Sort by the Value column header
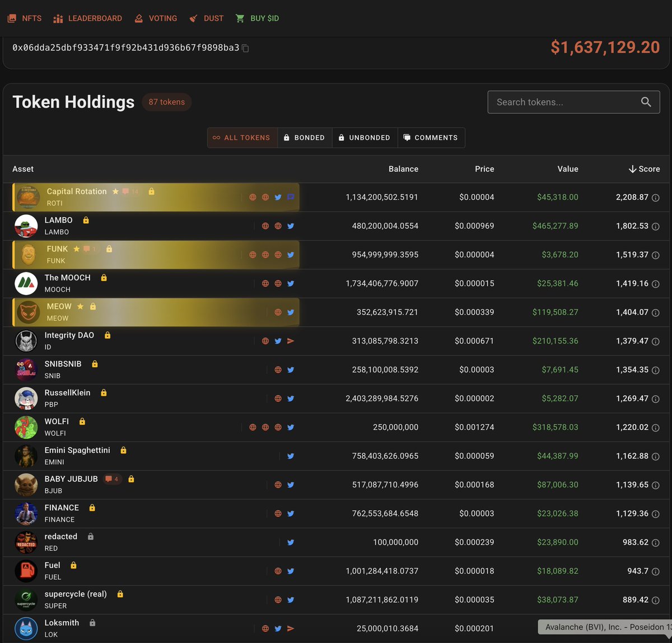The image size is (672, 643). pyautogui.click(x=568, y=169)
